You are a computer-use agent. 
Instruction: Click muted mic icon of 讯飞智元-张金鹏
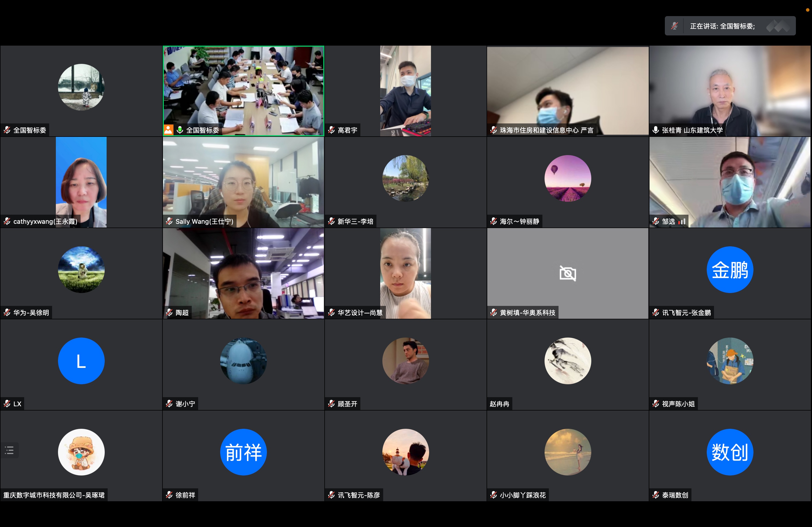tap(656, 312)
